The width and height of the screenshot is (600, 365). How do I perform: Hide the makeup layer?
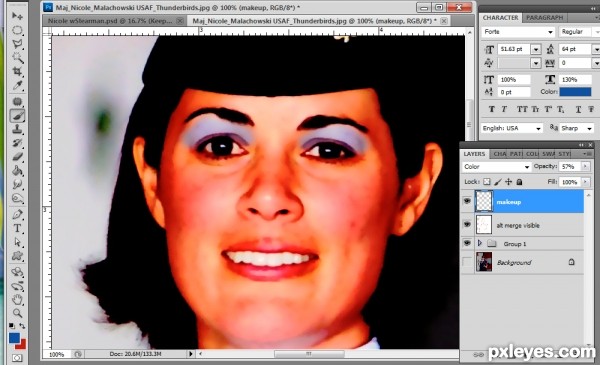click(467, 201)
